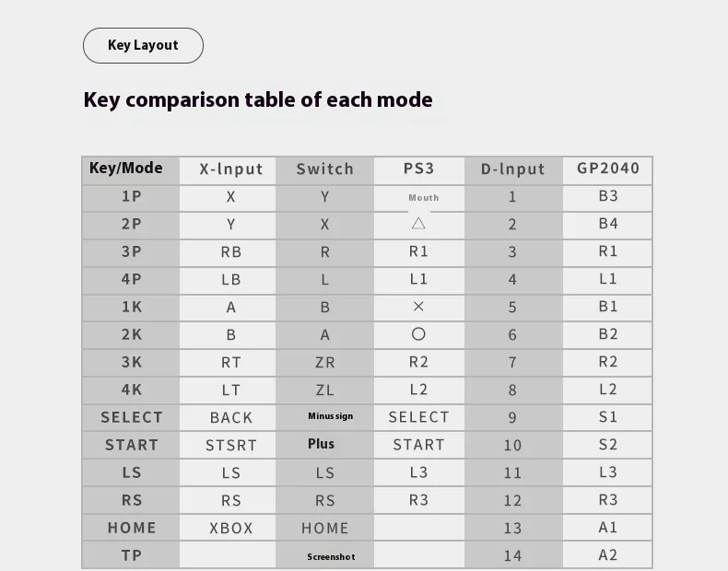Click the 'Key comparison table of each mode' heading
The height and width of the screenshot is (571, 728).
coord(258,99)
